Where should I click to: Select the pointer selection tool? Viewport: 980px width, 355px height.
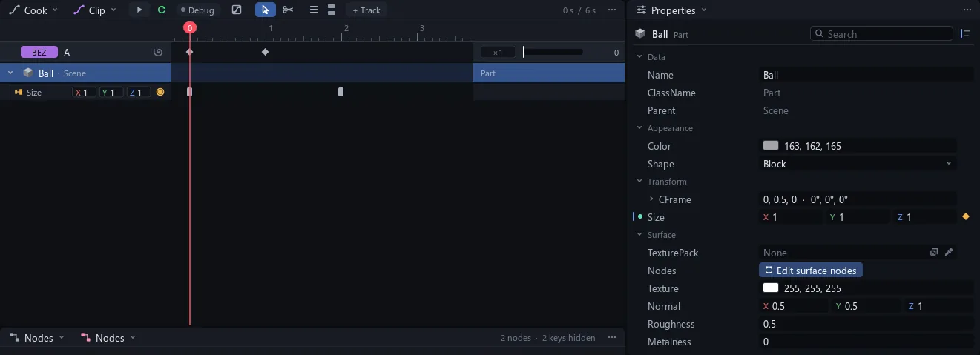[266, 10]
